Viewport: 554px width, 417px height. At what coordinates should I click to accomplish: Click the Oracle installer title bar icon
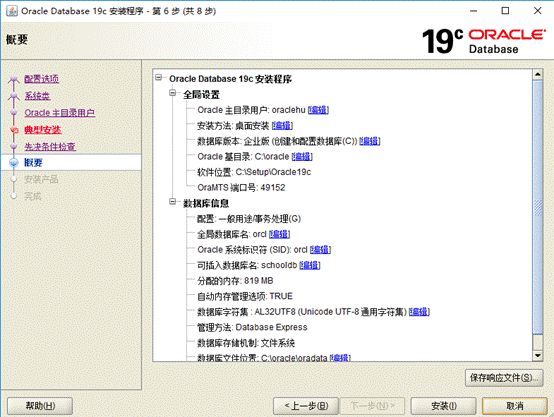click(x=11, y=11)
